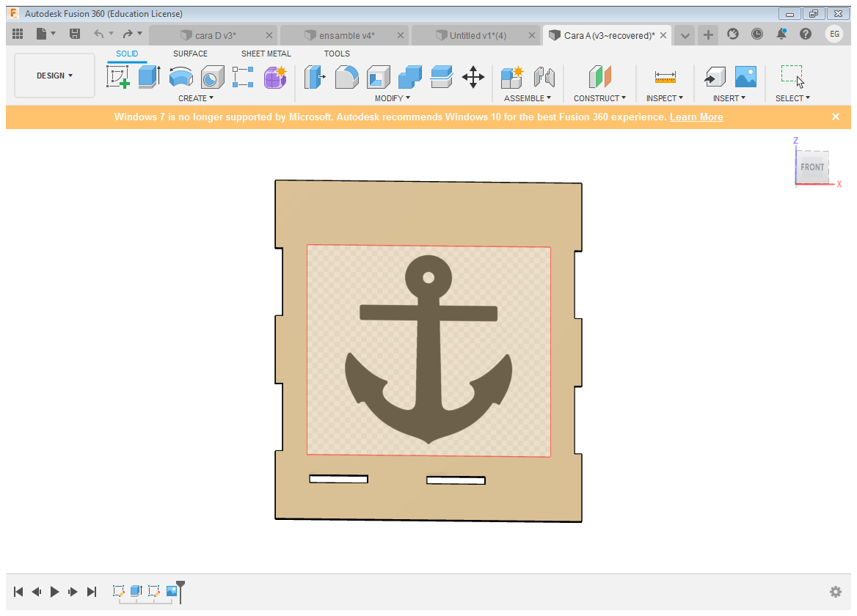The width and height of the screenshot is (857, 616).
Task: Open the notifications bell
Action: click(781, 34)
